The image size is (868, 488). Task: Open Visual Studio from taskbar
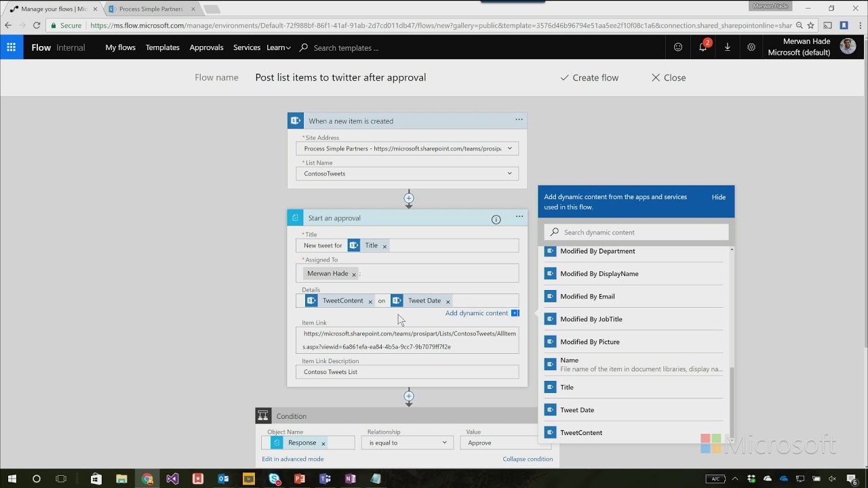tap(172, 479)
